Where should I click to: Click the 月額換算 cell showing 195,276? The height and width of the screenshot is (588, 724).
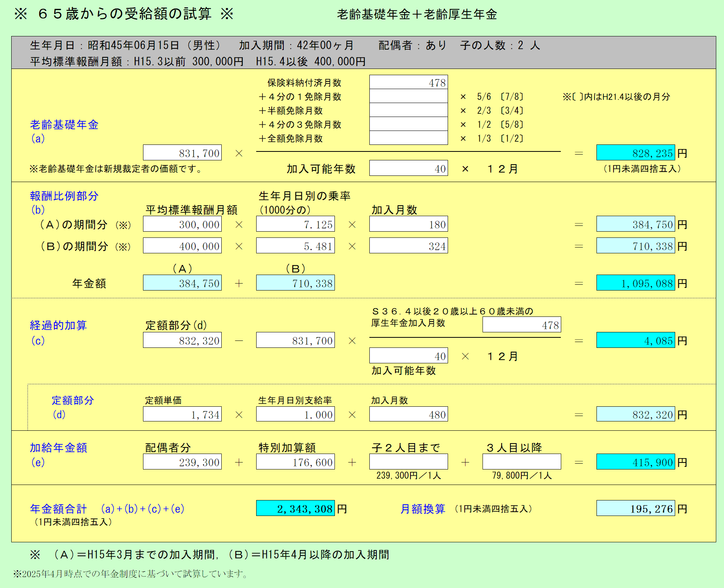pyautogui.click(x=636, y=508)
